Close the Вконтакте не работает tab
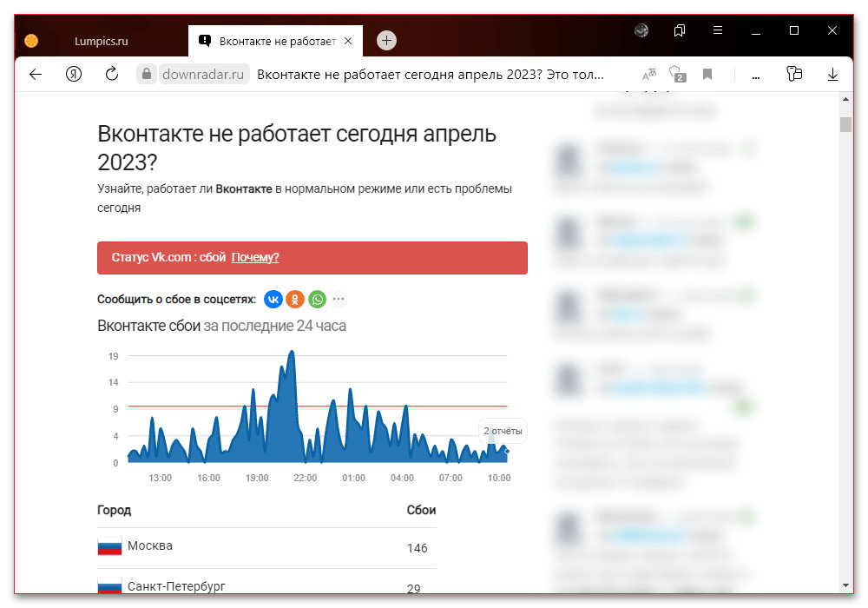This screenshot has width=868, height=608. (x=348, y=41)
